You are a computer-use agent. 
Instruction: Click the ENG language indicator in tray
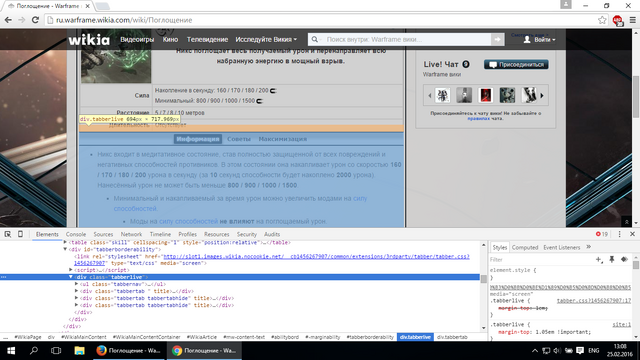click(593, 351)
